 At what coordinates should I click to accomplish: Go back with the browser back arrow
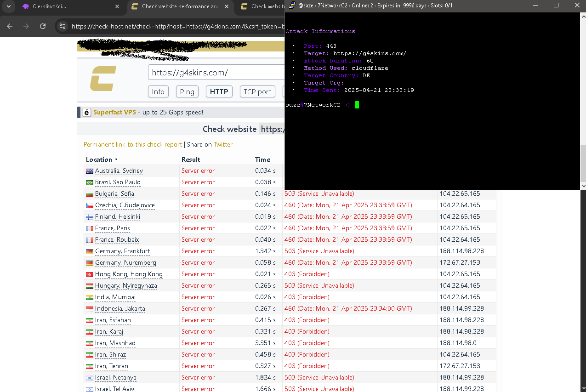pos(10,26)
